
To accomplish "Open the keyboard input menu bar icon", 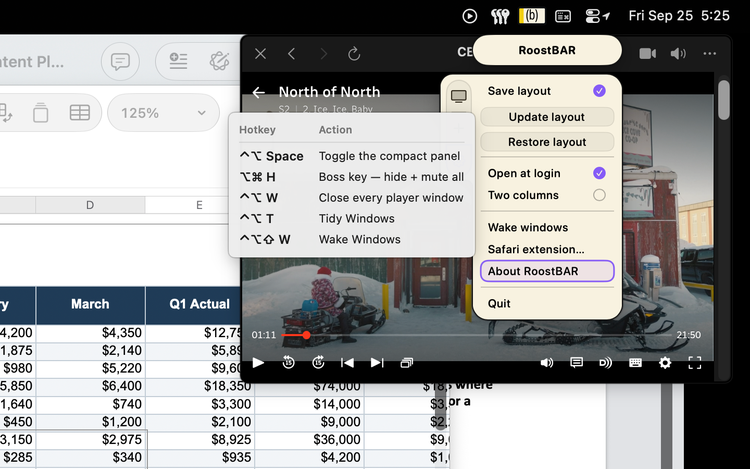I will (x=563, y=16).
